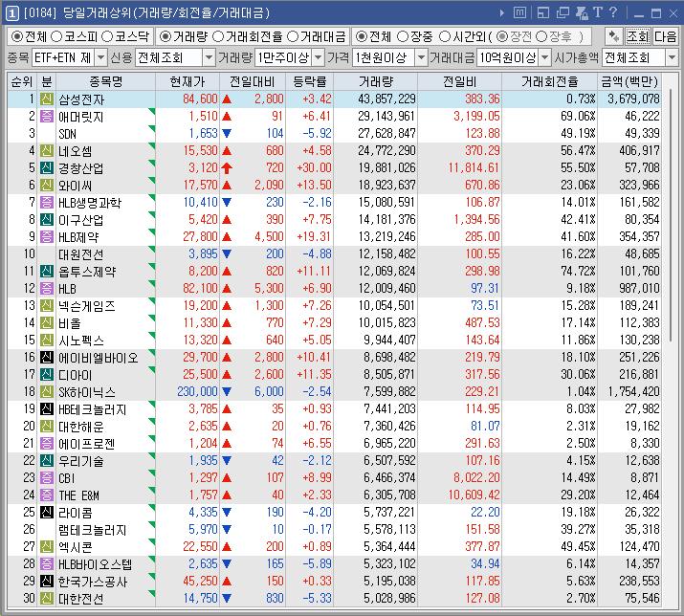Select the 장중 session radio button

click(x=403, y=36)
